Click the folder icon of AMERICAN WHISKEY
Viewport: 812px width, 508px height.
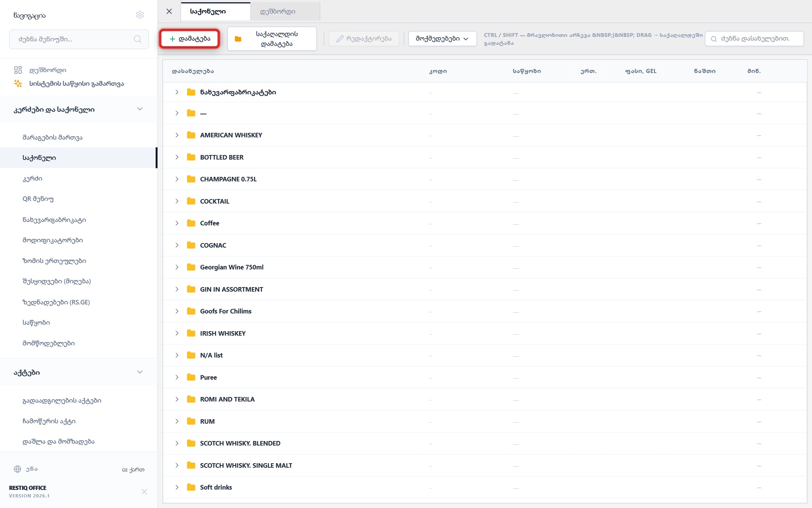pos(191,135)
